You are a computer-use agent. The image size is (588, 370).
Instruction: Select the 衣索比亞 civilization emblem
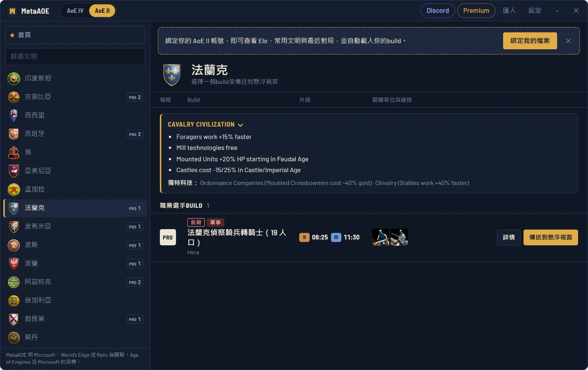point(14,97)
